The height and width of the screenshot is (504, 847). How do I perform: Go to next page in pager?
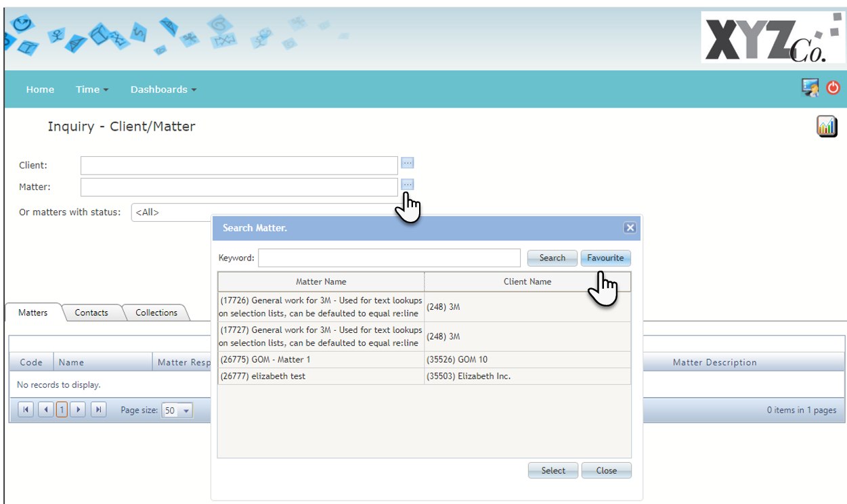(x=78, y=409)
